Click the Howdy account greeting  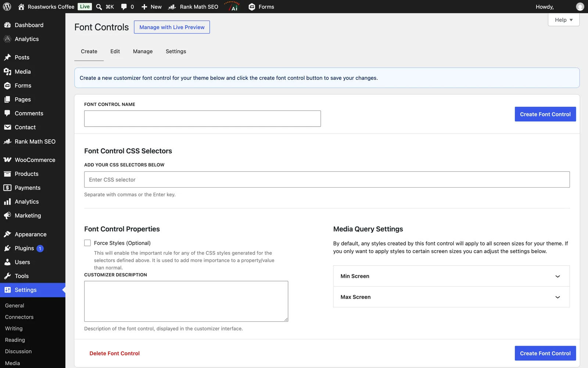pyautogui.click(x=545, y=7)
